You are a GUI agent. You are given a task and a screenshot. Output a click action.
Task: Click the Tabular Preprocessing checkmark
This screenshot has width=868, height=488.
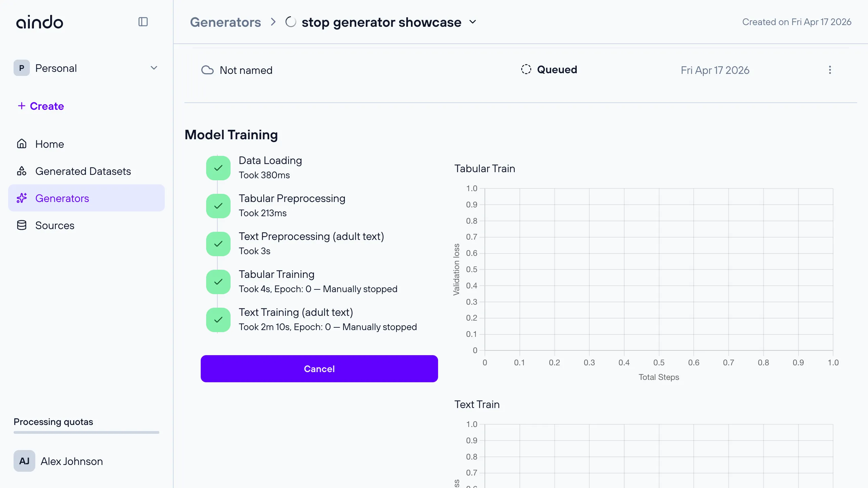coord(218,206)
